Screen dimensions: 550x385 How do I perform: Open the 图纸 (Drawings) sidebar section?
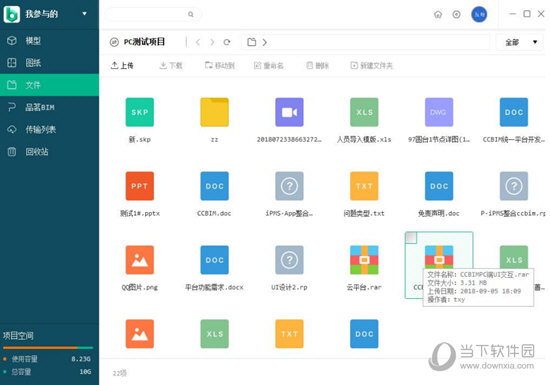coord(49,63)
